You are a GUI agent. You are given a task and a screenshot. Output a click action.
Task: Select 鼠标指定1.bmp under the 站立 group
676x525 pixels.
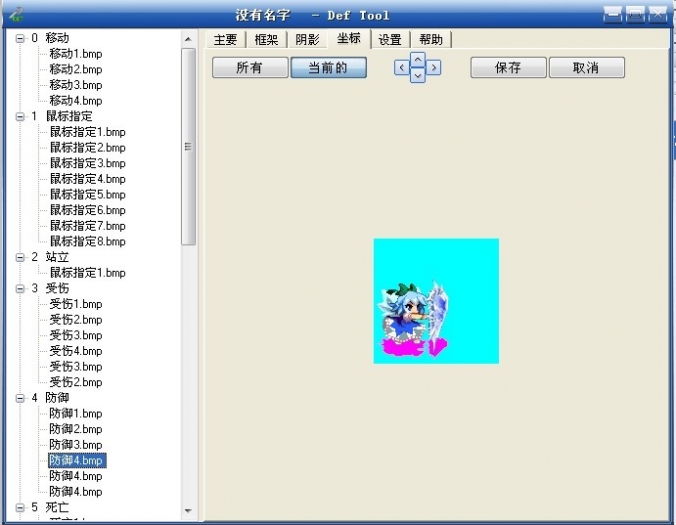pyautogui.click(x=88, y=272)
